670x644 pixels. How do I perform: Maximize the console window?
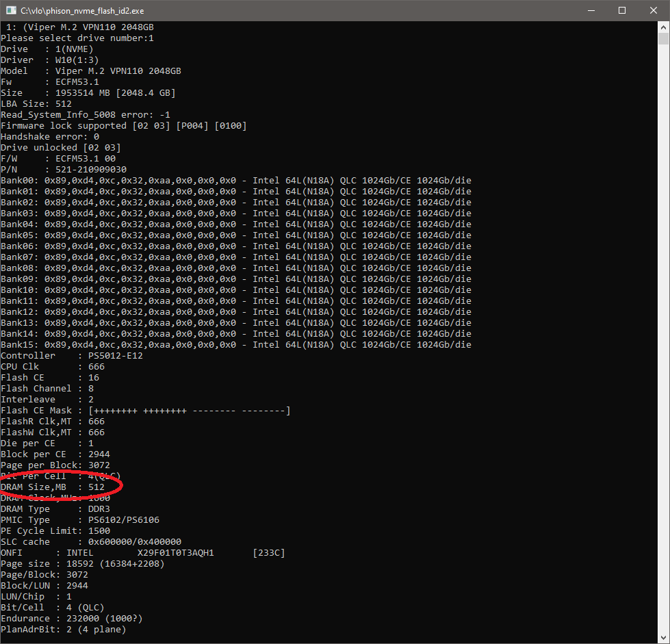(621, 10)
